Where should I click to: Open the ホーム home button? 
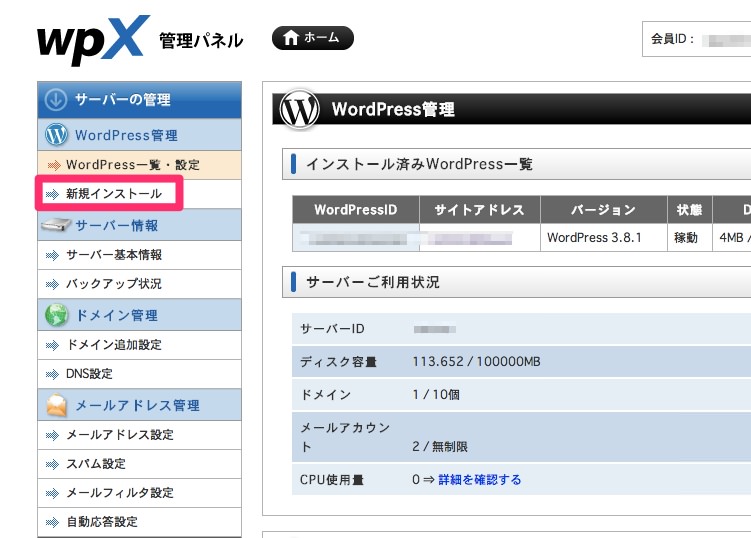(313, 38)
